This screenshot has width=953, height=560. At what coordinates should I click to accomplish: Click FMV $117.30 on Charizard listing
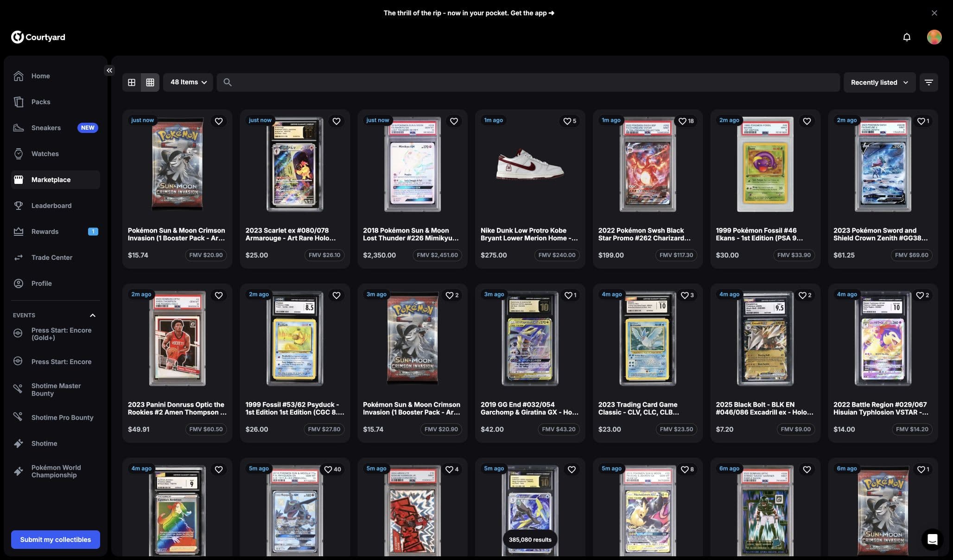click(x=676, y=255)
